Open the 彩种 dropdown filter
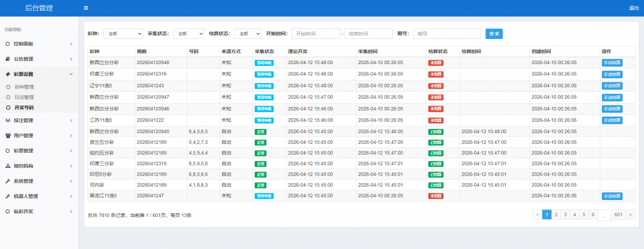 [x=123, y=34]
